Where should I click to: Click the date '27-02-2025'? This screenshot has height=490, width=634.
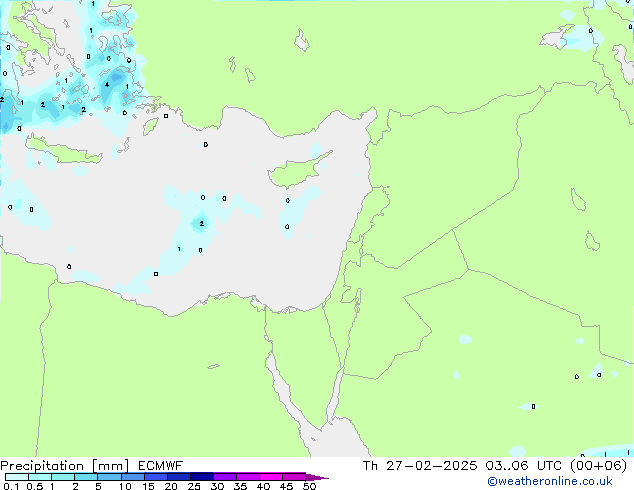(x=431, y=466)
